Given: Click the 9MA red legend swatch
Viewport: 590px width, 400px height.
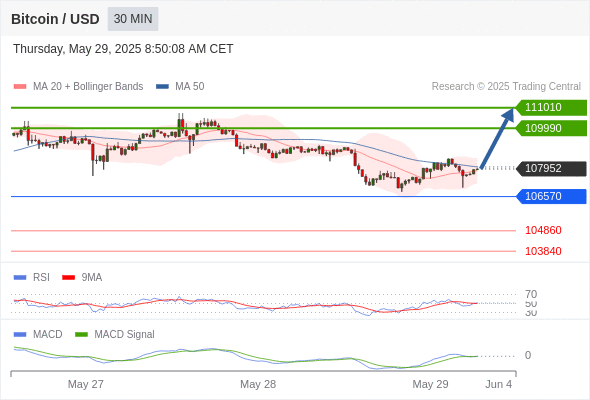Looking at the screenshot, I should (68, 278).
